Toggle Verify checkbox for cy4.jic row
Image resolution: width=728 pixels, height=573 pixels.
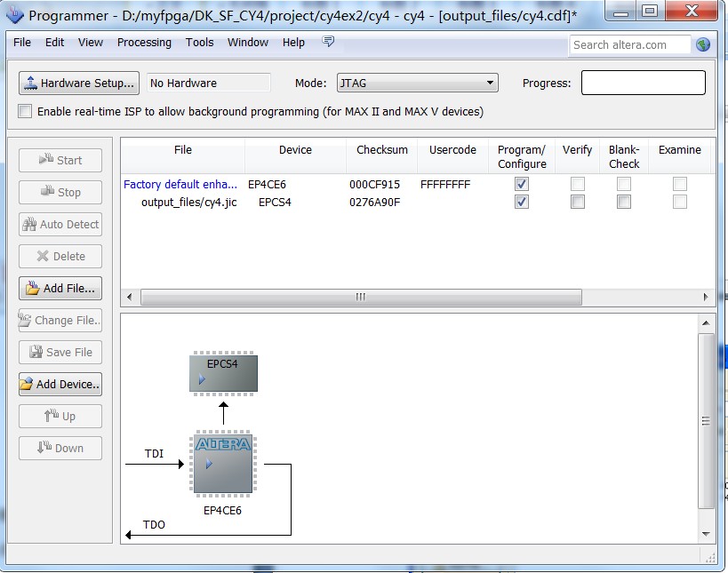(578, 202)
